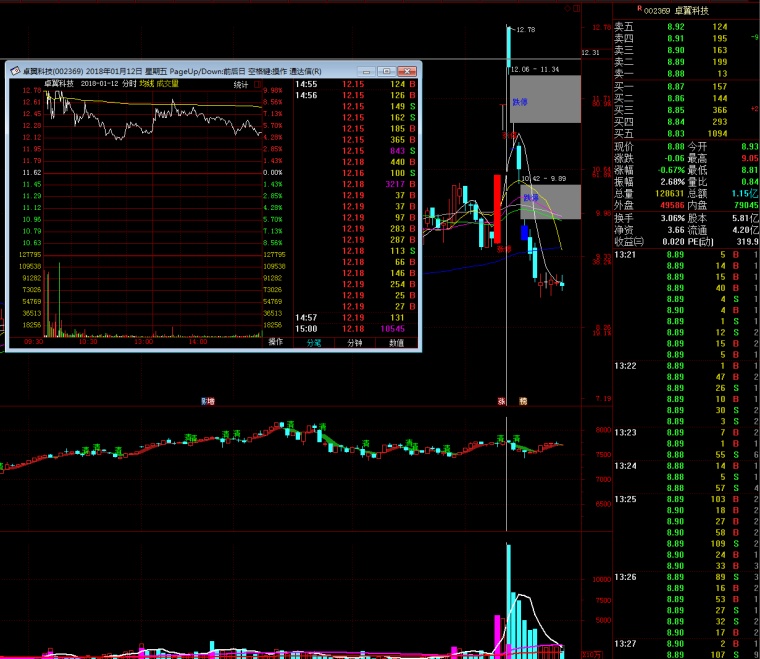Click the PE(动) 319.9 value

click(x=747, y=241)
